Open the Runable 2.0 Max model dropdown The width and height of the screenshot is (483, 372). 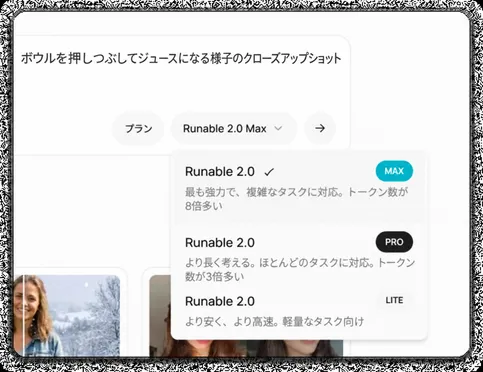click(234, 128)
